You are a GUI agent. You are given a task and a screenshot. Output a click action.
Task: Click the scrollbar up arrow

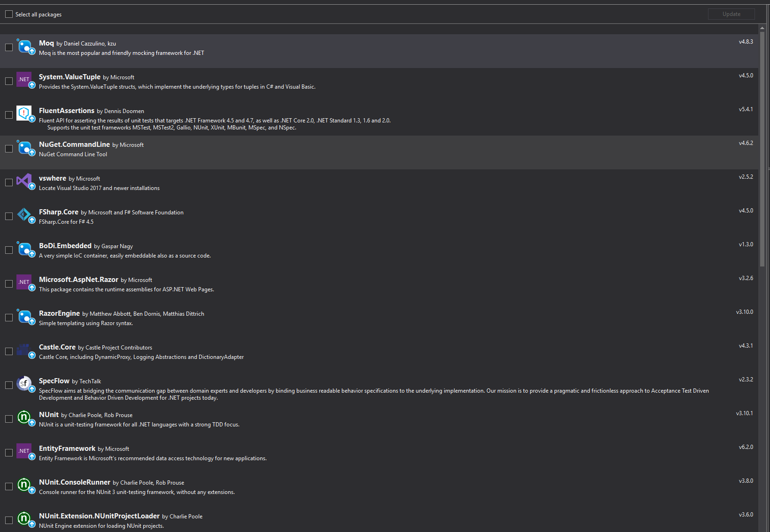pyautogui.click(x=762, y=28)
